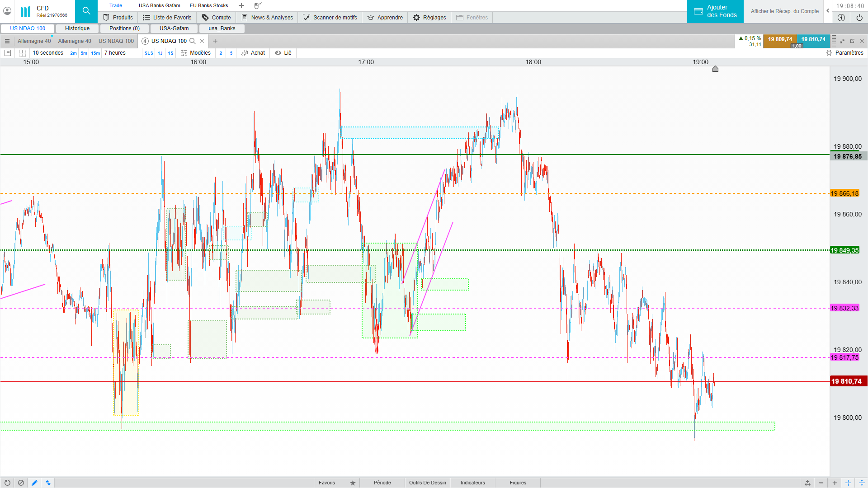868x488 pixels.
Task: Click the red 19 810,74 price label on the axis
Action: coord(846,381)
